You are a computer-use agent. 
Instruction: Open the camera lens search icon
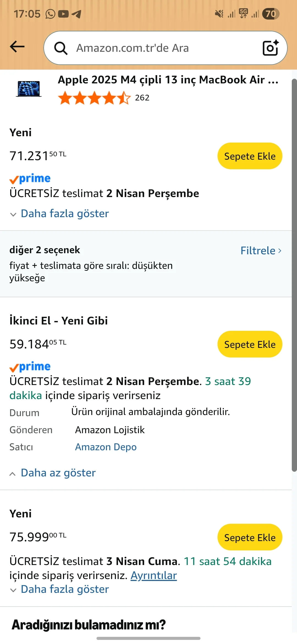click(271, 48)
